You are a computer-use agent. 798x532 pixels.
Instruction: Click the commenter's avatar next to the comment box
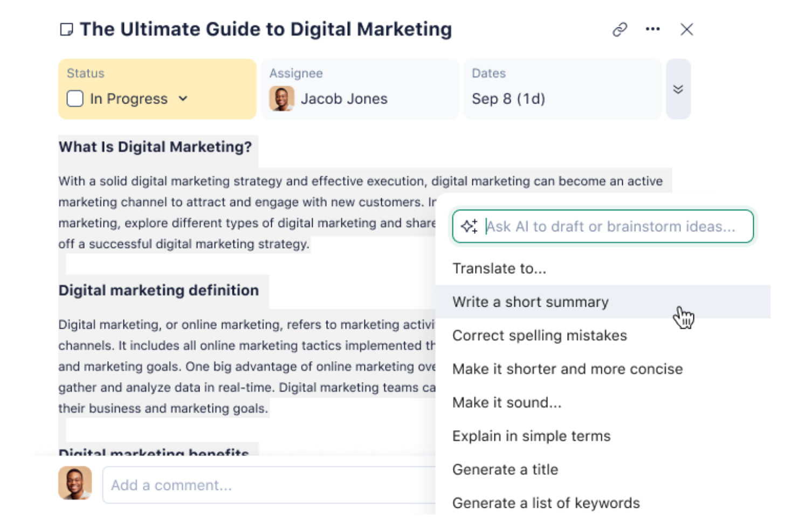tap(75, 483)
